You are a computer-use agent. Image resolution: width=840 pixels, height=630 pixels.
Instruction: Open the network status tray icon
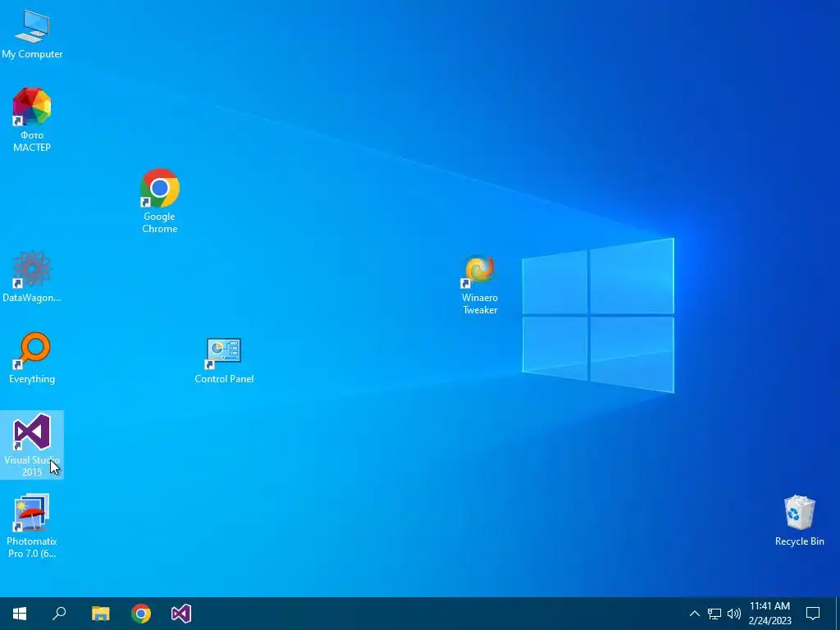pos(714,614)
